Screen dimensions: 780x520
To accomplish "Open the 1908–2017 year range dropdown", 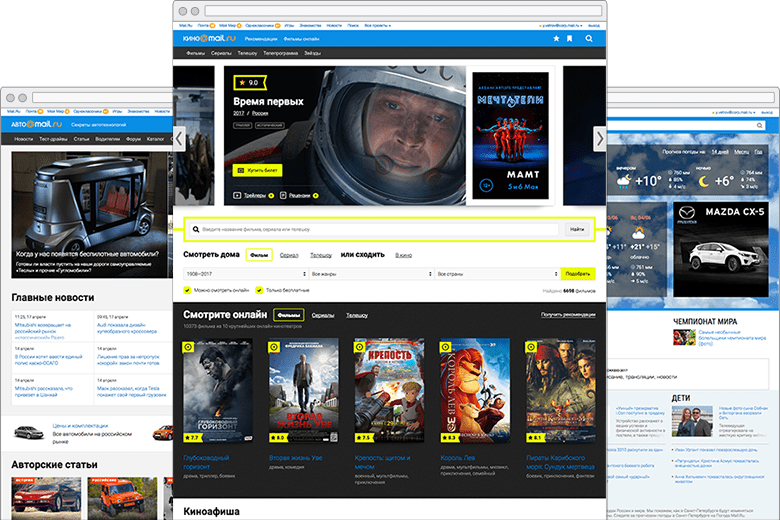I will [246, 274].
